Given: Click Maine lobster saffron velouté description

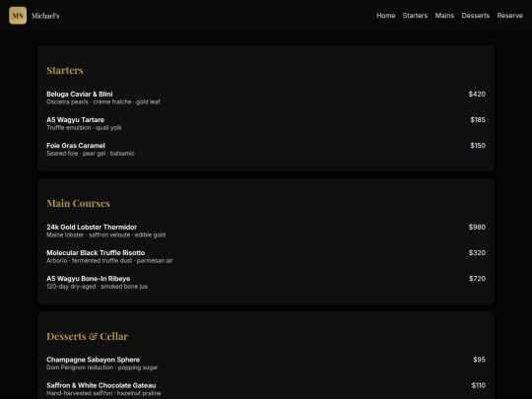Looking at the screenshot, I should coord(105,234).
